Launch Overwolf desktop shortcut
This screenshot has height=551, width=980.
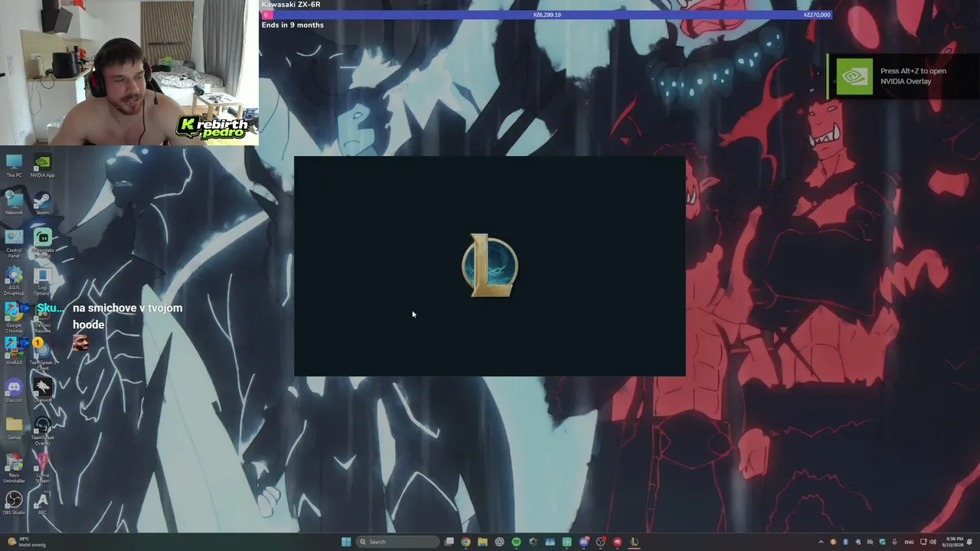click(x=42, y=390)
